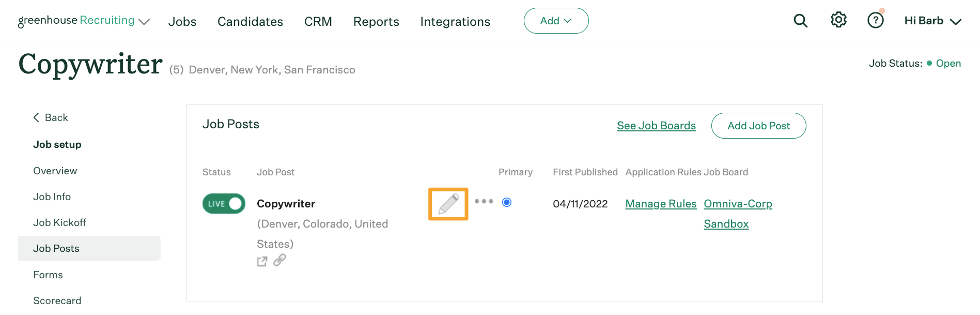The width and height of the screenshot is (980, 315).
Task: Open the three-dot more options menu
Action: [x=484, y=202]
